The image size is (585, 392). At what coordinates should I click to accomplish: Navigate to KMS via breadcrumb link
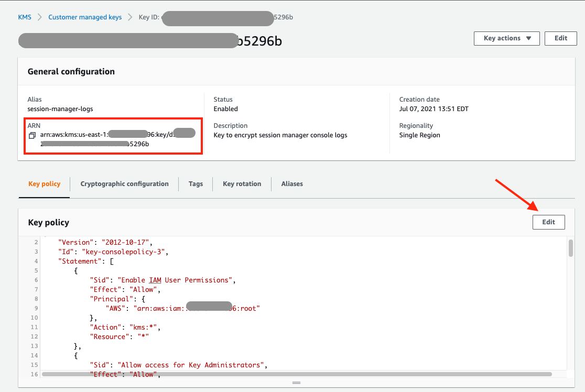coord(25,17)
